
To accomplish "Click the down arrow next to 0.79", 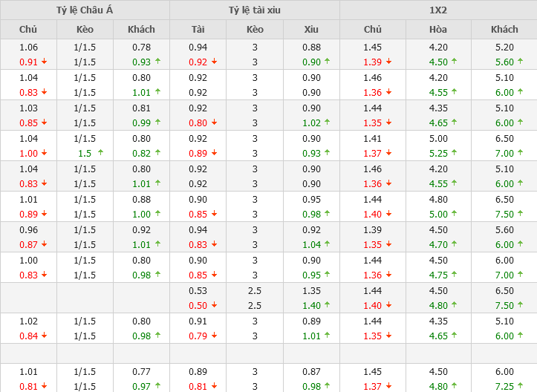I will [x=214, y=336].
